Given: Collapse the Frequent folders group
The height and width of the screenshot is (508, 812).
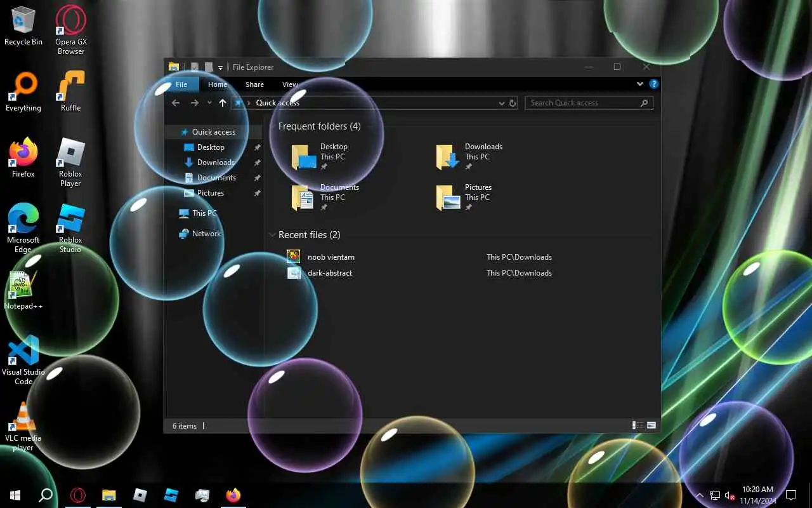Looking at the screenshot, I should coord(272,126).
